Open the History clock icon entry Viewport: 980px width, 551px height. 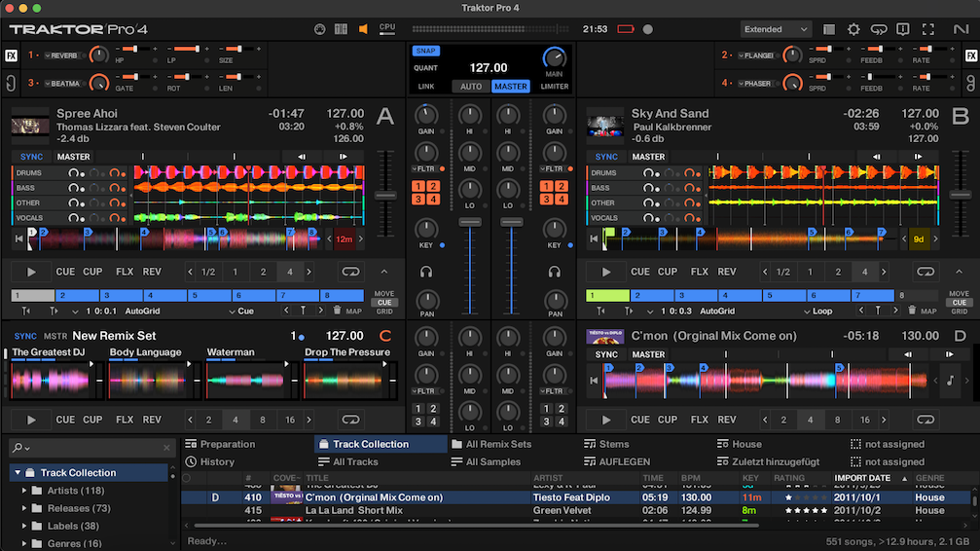192,461
